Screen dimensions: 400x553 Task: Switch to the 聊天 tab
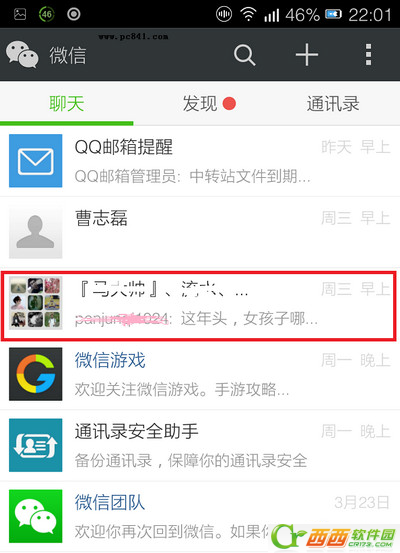67,104
